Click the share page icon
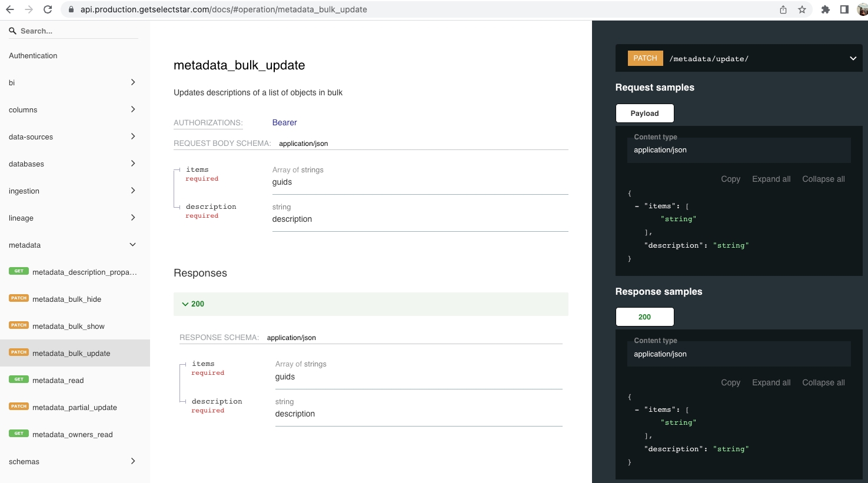Screen dimensions: 868x483 pos(783,9)
